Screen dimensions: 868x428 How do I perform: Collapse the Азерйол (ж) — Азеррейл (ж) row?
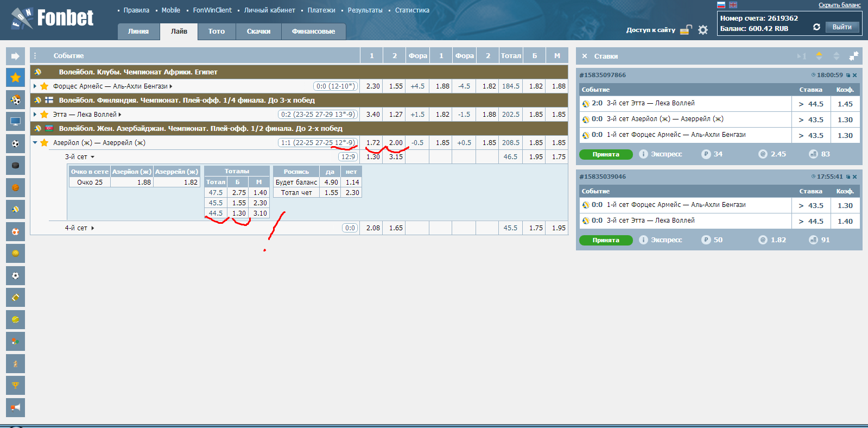pos(35,143)
